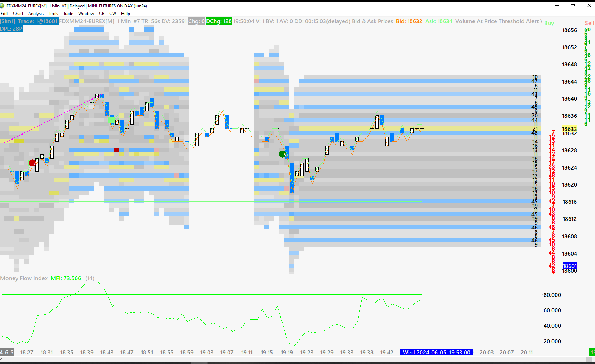Click the blue 18601 position price label
595x364 pixels.
570,266
